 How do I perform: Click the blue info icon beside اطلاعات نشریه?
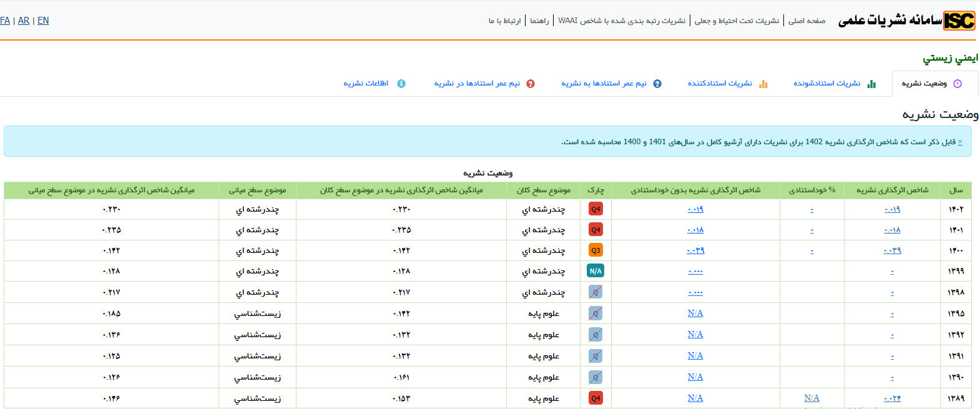pyautogui.click(x=401, y=84)
